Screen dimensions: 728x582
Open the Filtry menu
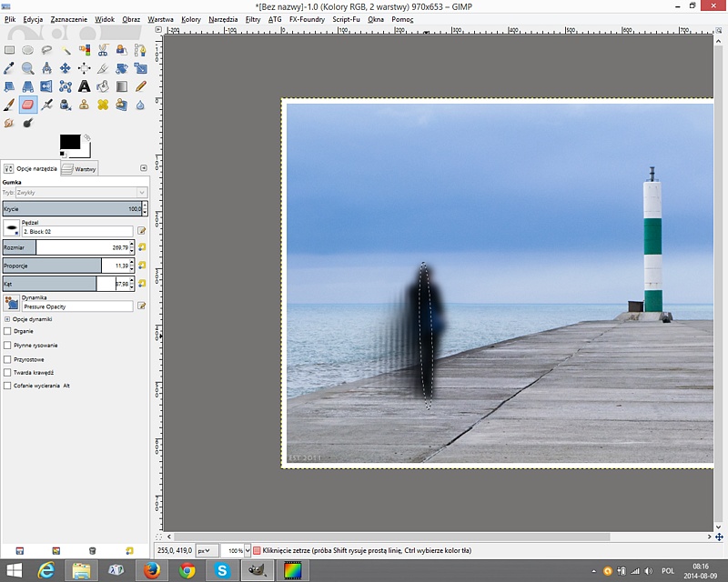253,19
